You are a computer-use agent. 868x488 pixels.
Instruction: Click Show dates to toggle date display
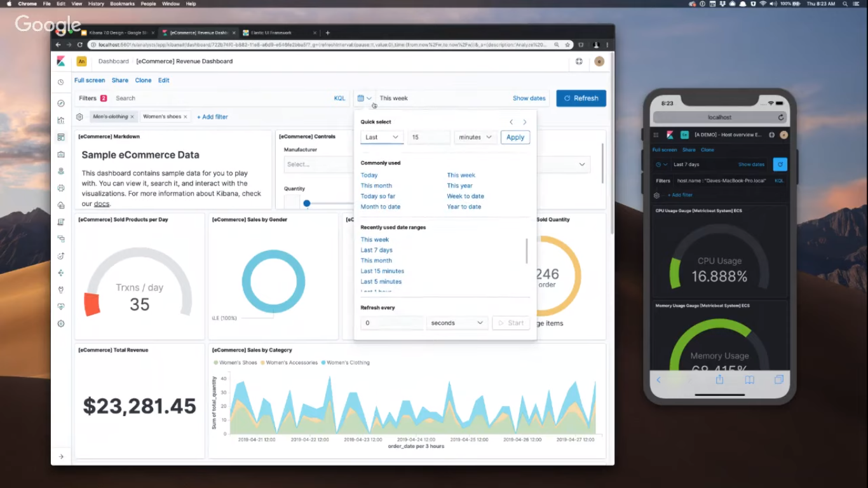coord(529,98)
